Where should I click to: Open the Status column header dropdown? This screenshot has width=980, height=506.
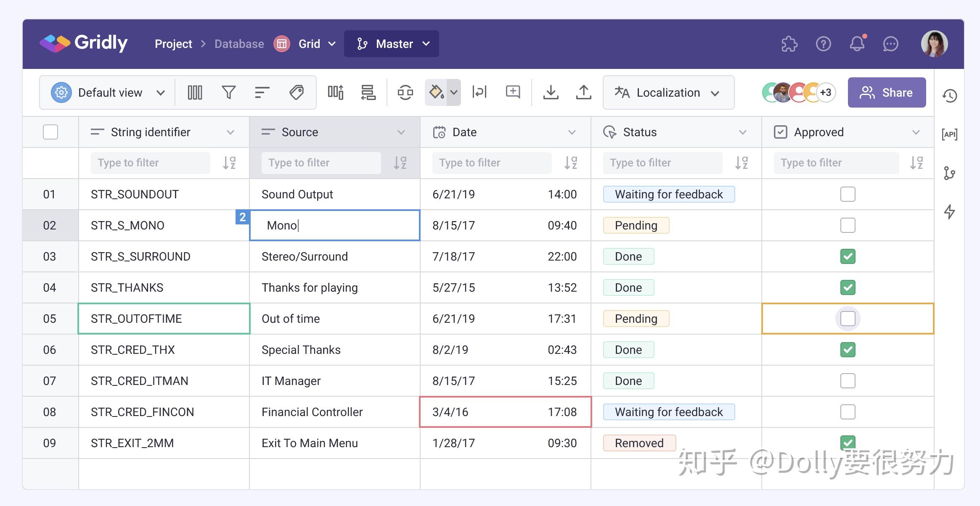[743, 132]
